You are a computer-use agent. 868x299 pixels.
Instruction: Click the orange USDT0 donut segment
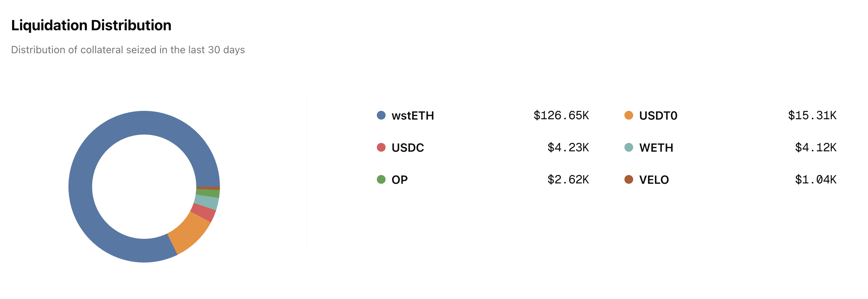[x=189, y=233]
